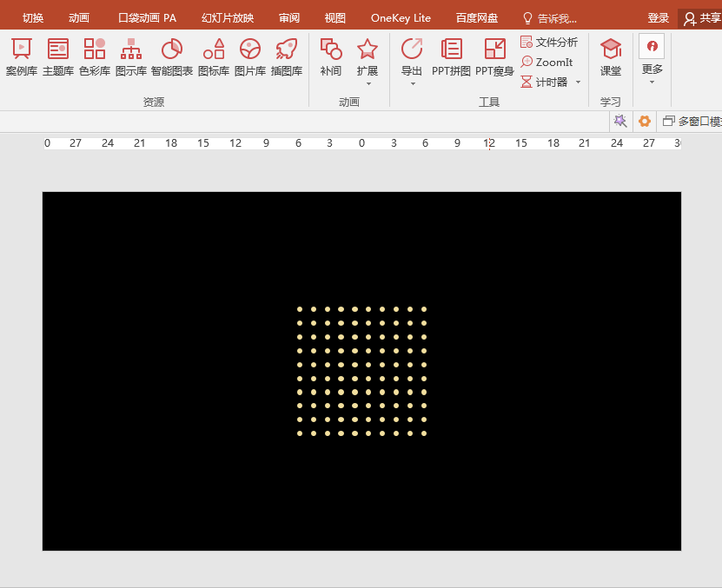Click the 告诉我 search box
Image resolution: width=722 pixels, height=588 pixels.
[550, 18]
